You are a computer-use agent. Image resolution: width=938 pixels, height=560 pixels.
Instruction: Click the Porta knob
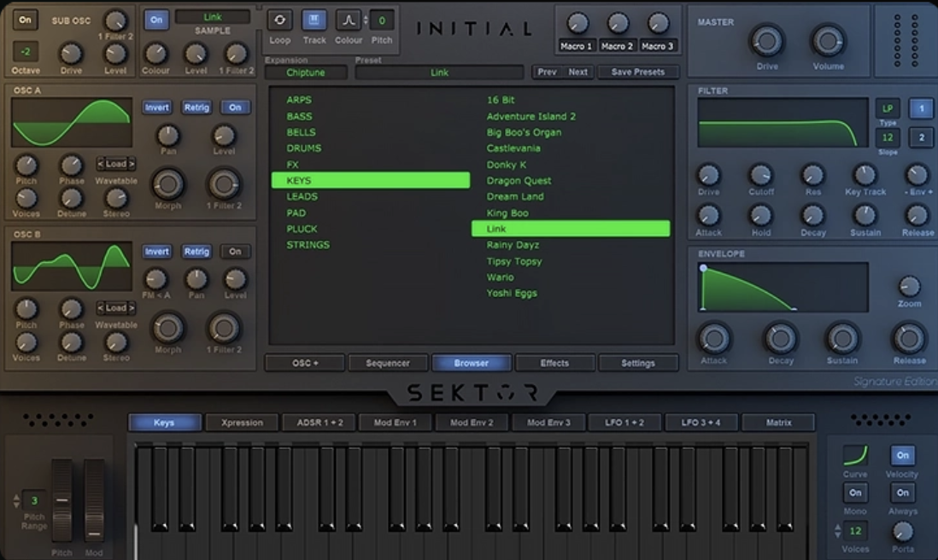(903, 531)
